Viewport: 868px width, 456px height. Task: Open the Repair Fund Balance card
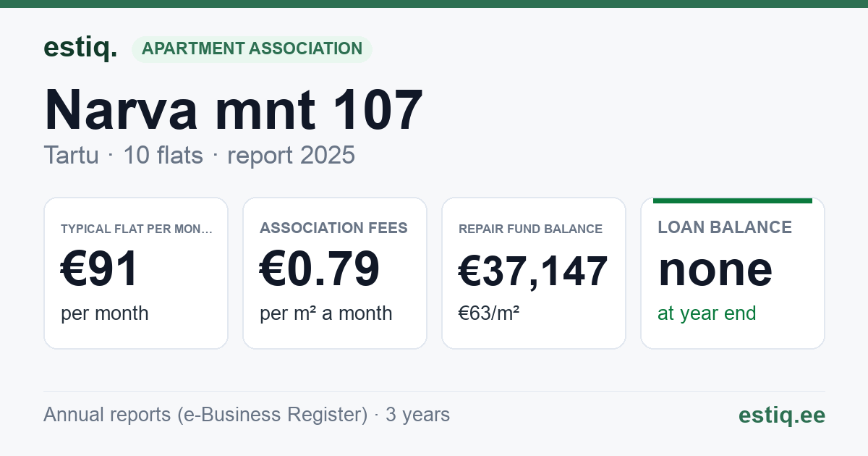tap(534, 273)
